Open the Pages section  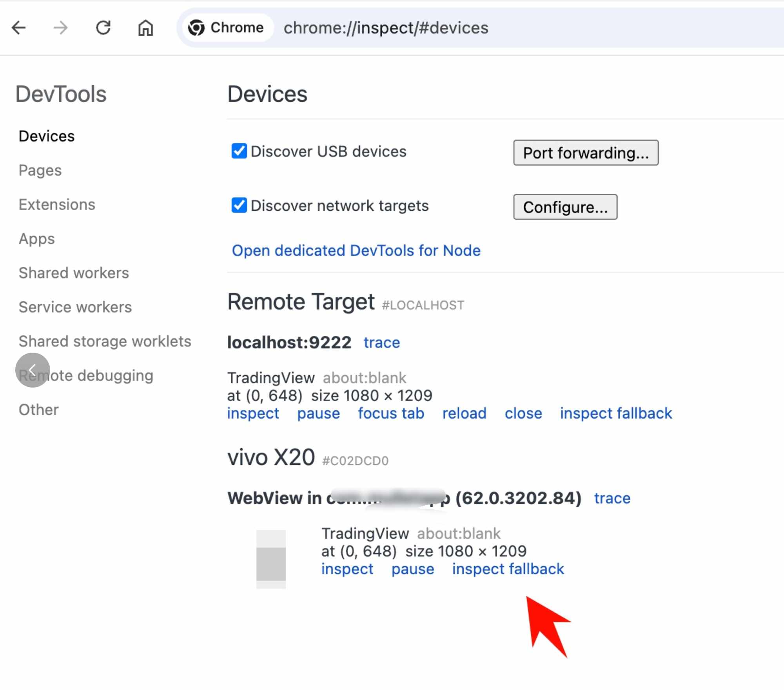pyautogui.click(x=40, y=170)
